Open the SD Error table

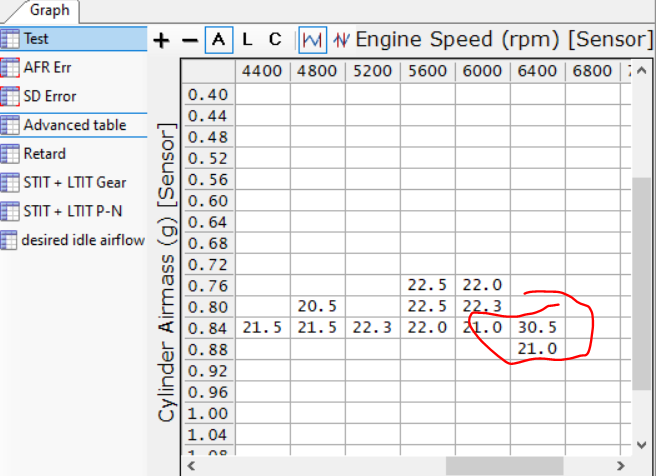pos(74,96)
